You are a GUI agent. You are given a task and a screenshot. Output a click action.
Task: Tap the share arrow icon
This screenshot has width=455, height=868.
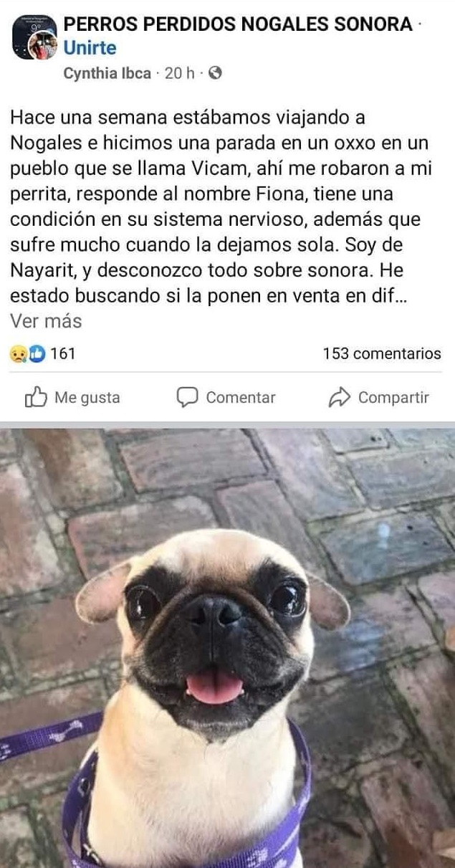click(339, 398)
